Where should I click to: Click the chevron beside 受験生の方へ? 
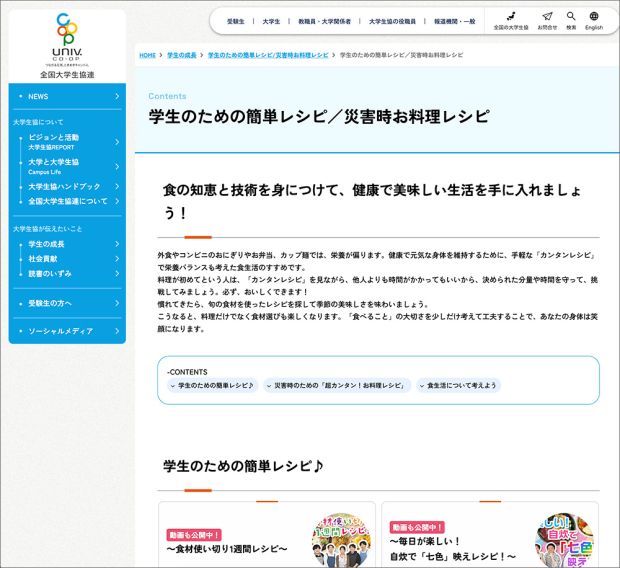click(117, 303)
